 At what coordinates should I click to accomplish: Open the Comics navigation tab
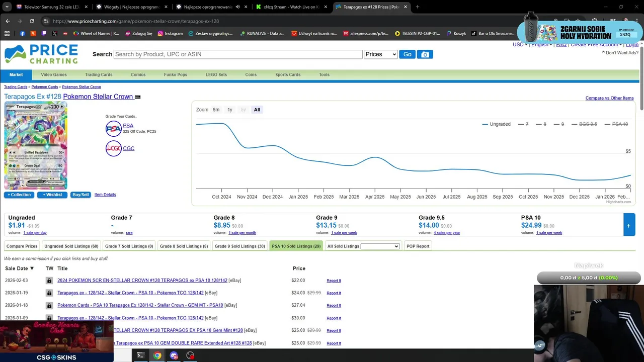[138, 74]
